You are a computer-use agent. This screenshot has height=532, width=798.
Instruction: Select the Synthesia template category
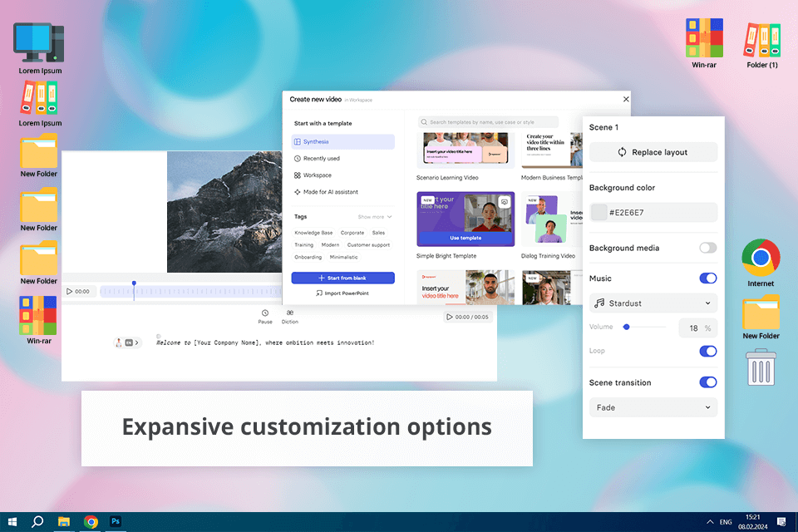click(x=343, y=141)
